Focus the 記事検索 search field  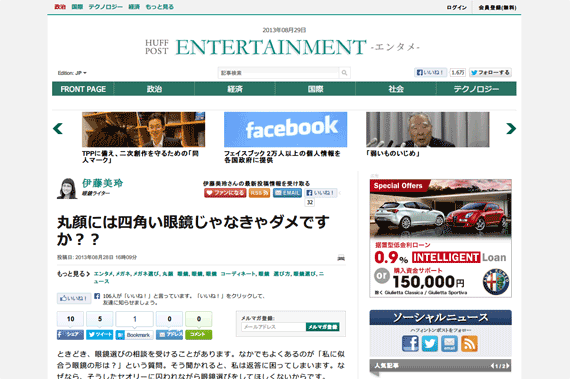tap(279, 73)
